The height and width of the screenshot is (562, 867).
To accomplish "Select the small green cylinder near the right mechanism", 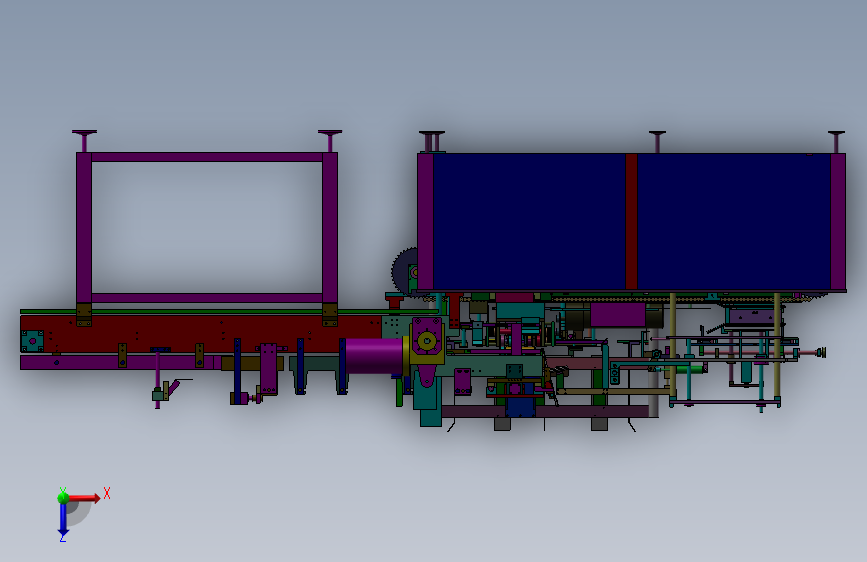I will coord(689,369).
